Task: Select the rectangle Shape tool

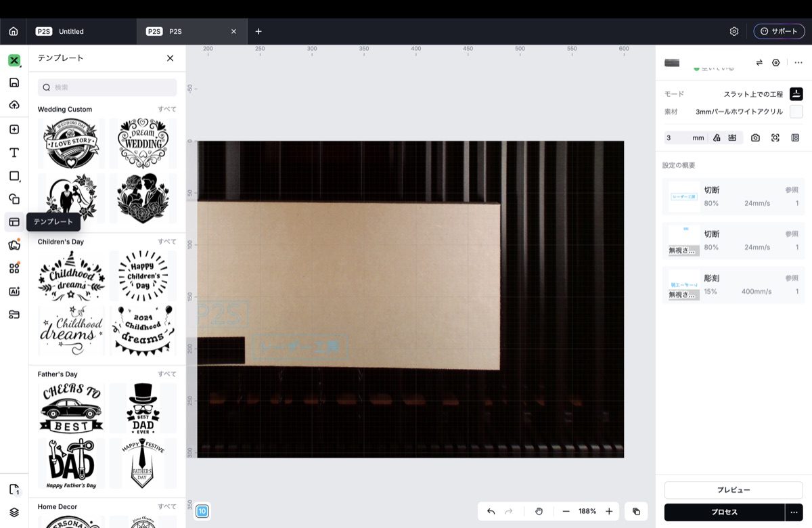Action: (14, 176)
